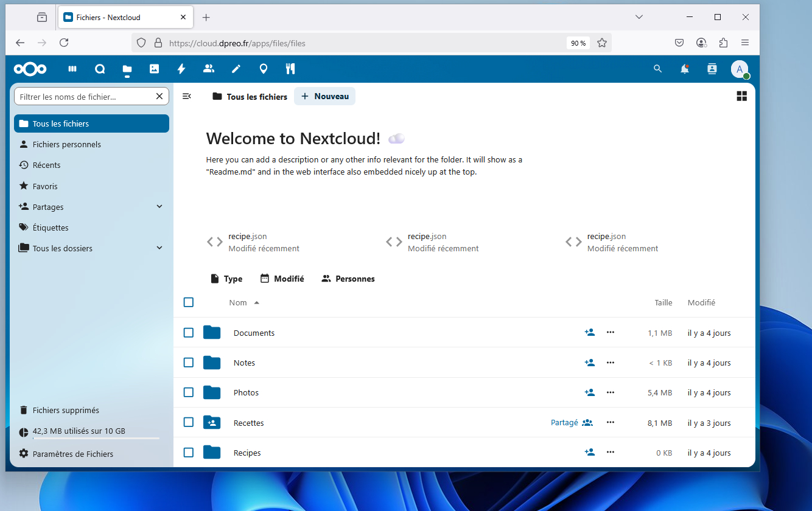
Task: Open the Modifié filter dropdown
Action: 282,279
